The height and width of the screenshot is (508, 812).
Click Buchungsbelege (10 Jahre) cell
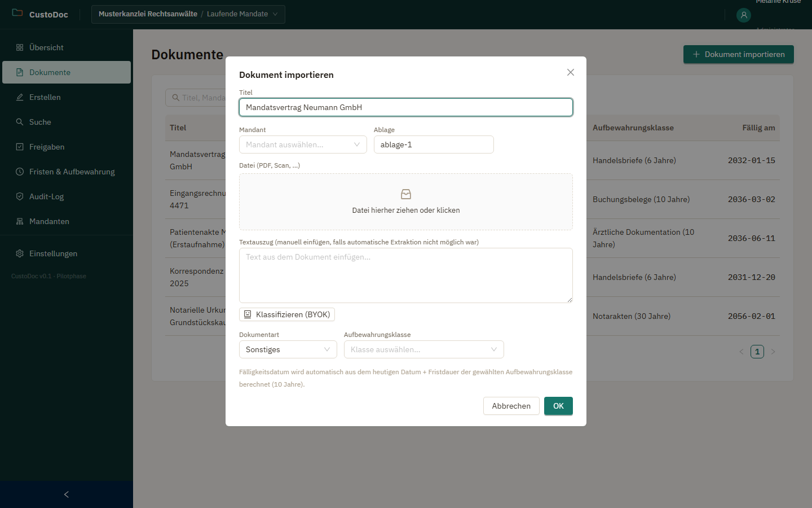(641, 199)
